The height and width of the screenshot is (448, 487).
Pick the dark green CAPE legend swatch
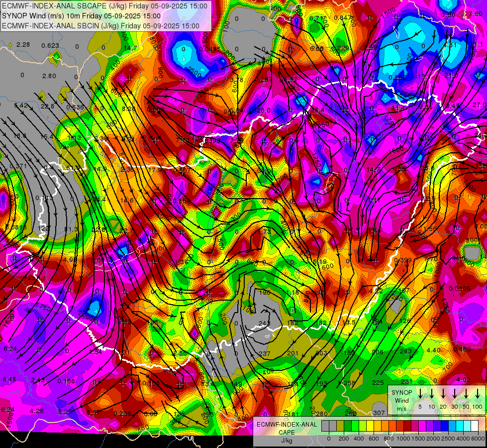(x=348, y=426)
